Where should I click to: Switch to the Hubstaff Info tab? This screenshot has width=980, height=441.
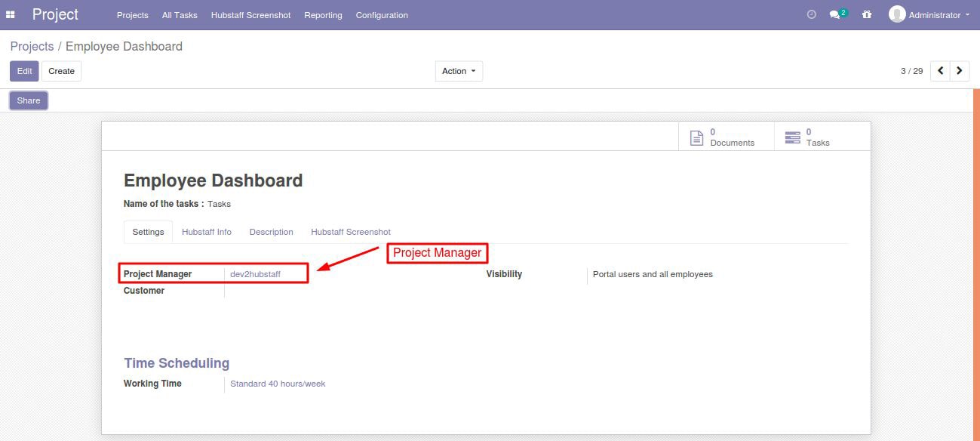pyautogui.click(x=207, y=232)
